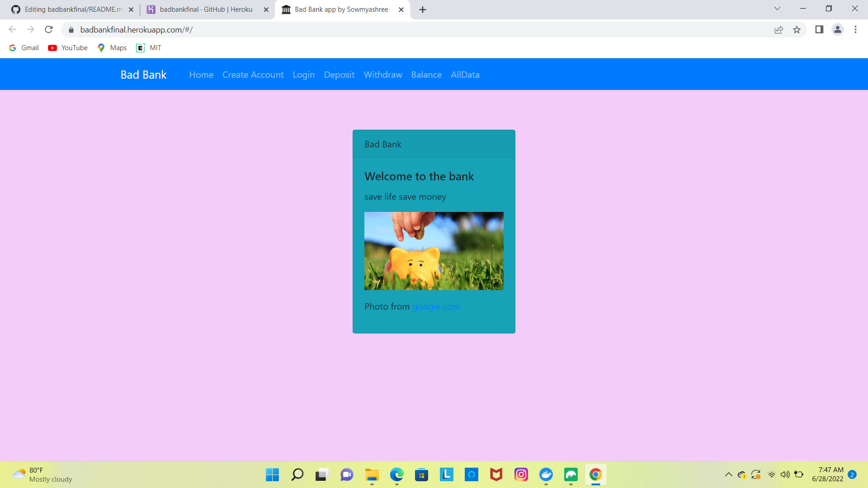Open Microsoft Store from the taskbar

pyautogui.click(x=421, y=474)
